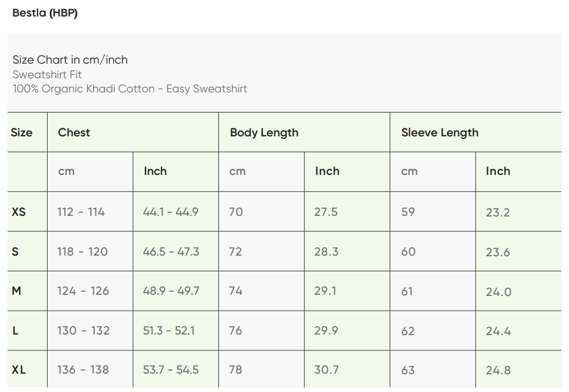Click the XL size row label
The width and height of the screenshot is (569, 392).
[x=19, y=370]
